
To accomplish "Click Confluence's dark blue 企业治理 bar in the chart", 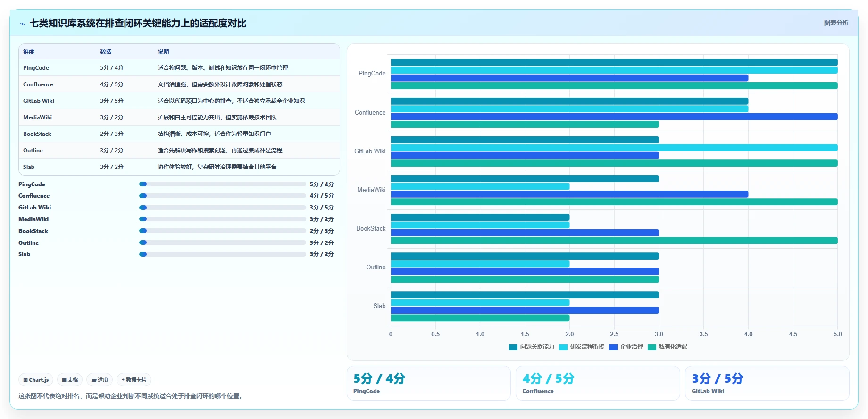I will coord(614,117).
